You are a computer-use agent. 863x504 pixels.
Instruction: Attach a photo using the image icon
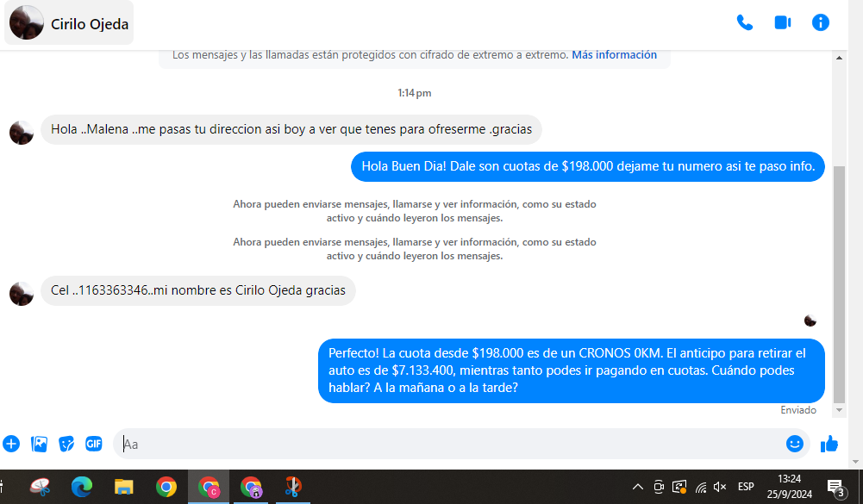pyautogui.click(x=39, y=444)
